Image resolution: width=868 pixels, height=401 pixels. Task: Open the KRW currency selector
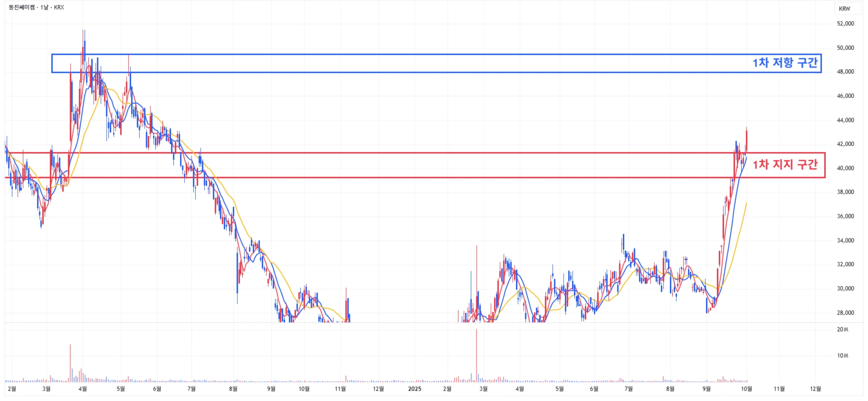844,9
